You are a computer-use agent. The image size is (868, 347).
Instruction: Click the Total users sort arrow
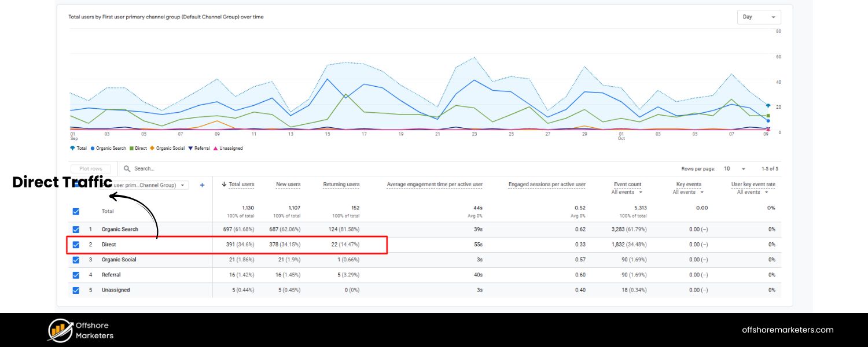[224, 184]
